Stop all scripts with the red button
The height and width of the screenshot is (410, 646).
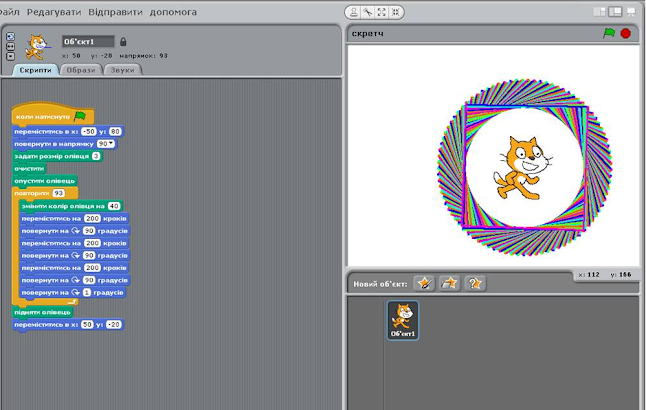click(x=625, y=33)
